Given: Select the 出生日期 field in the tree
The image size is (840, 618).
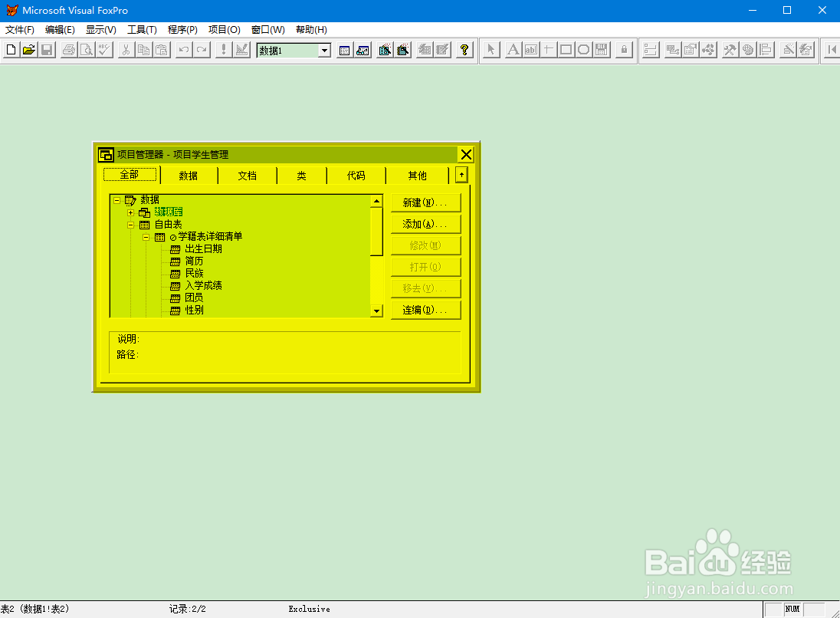Looking at the screenshot, I should tap(204, 249).
